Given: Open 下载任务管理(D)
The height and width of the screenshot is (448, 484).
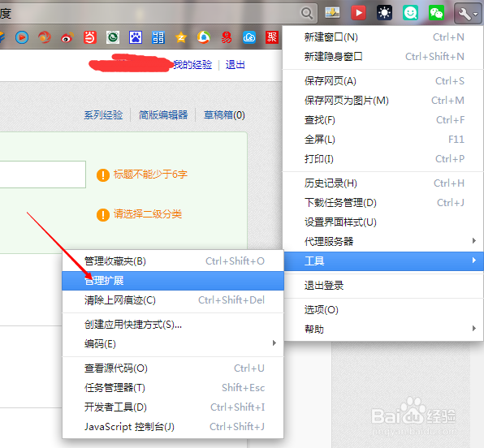Looking at the screenshot, I should coord(383,203).
